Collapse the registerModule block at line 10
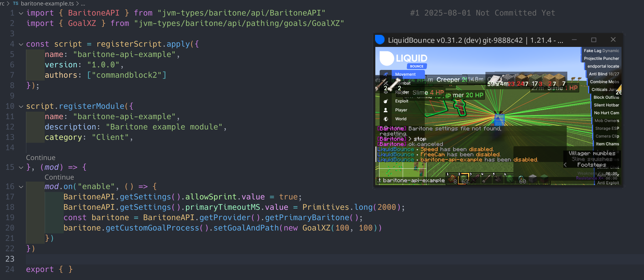This screenshot has width=644, height=280. point(21,106)
